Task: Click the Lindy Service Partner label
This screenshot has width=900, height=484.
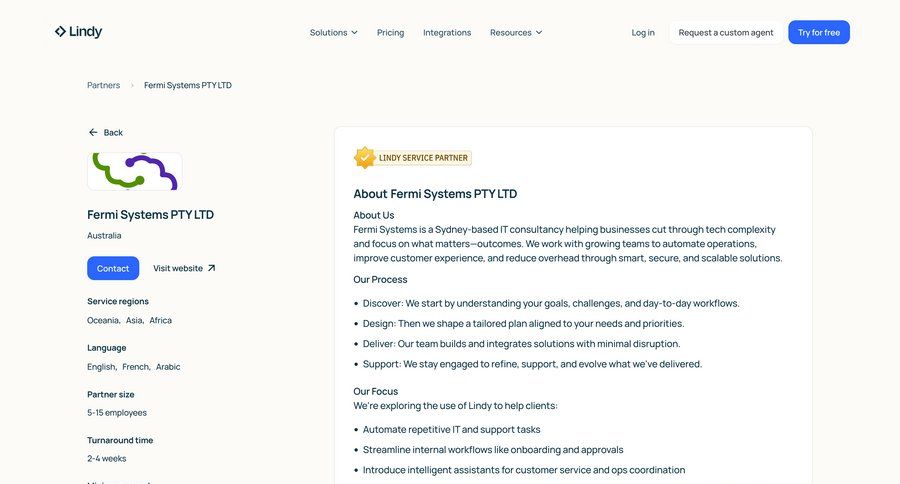Action: [x=423, y=158]
